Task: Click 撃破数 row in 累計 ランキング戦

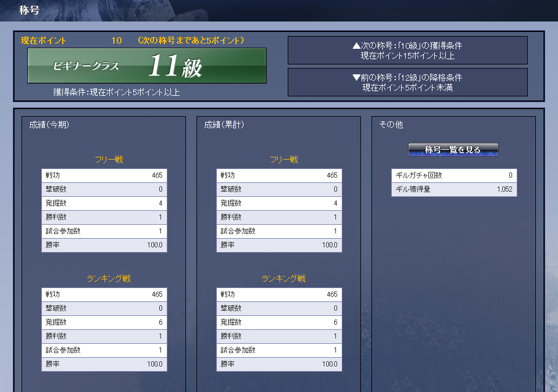Action: (x=280, y=308)
